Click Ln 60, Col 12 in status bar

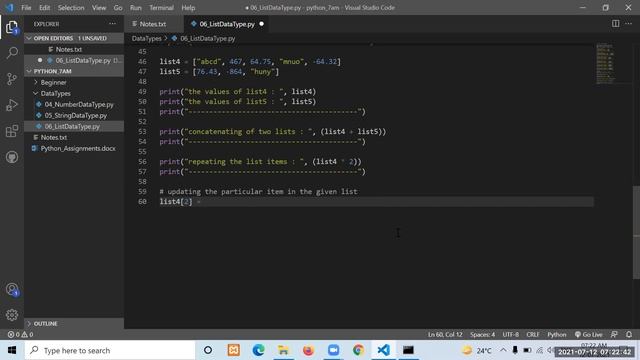tap(445, 334)
